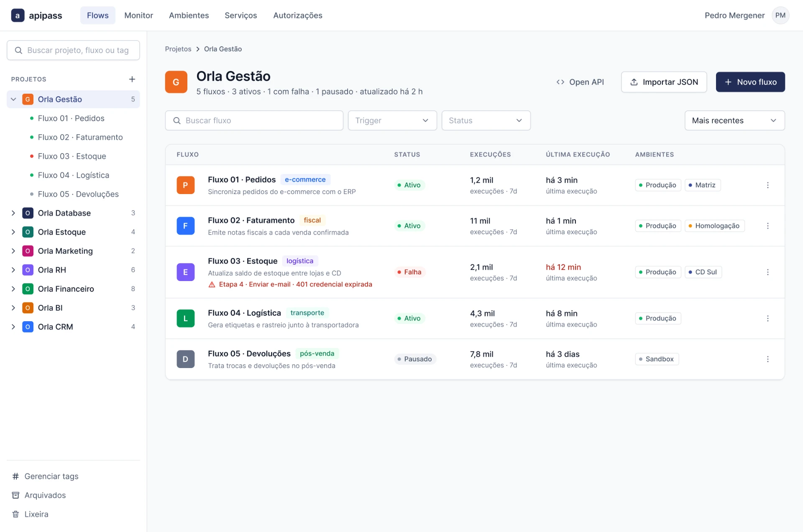Click the apipass logo icon

pos(18,15)
